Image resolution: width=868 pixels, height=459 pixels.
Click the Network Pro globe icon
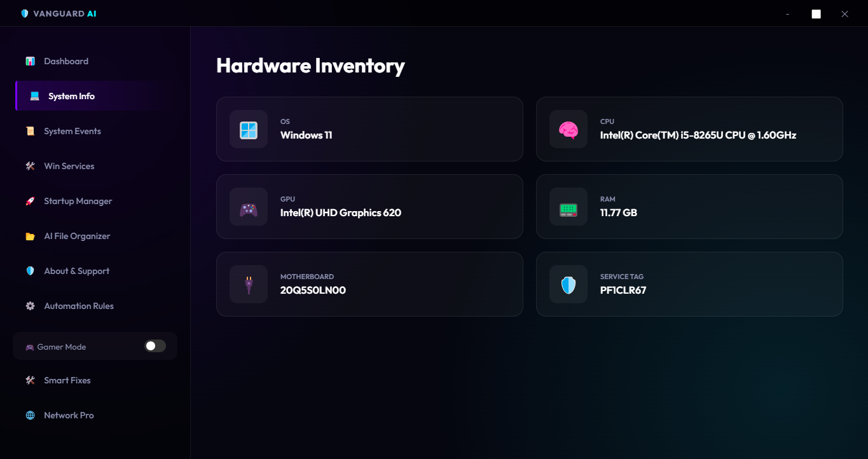click(x=30, y=415)
